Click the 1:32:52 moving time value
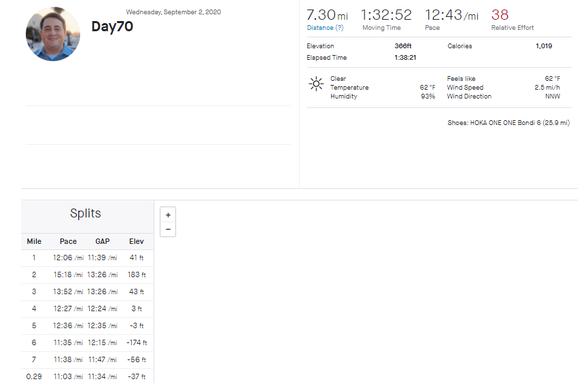 (x=386, y=15)
